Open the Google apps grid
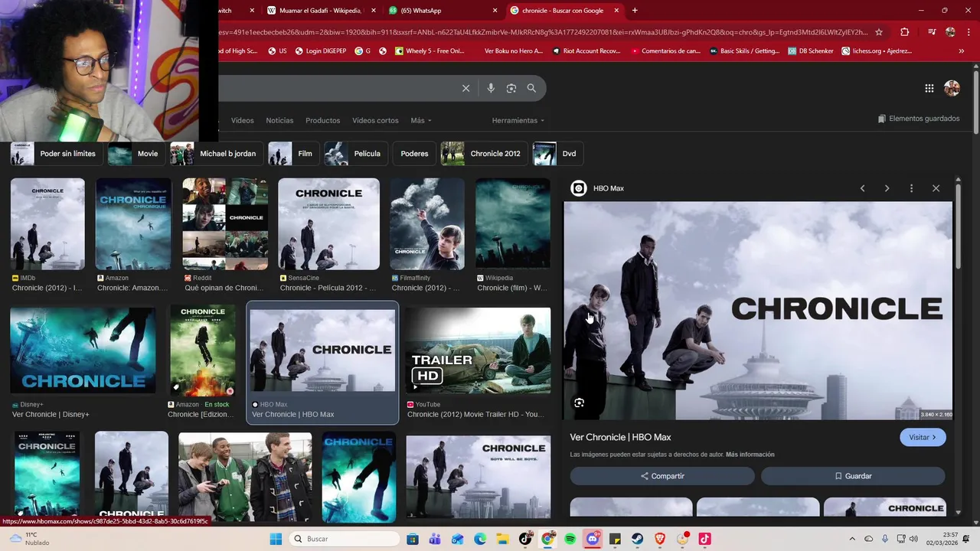Image resolution: width=980 pixels, height=551 pixels. coord(929,88)
